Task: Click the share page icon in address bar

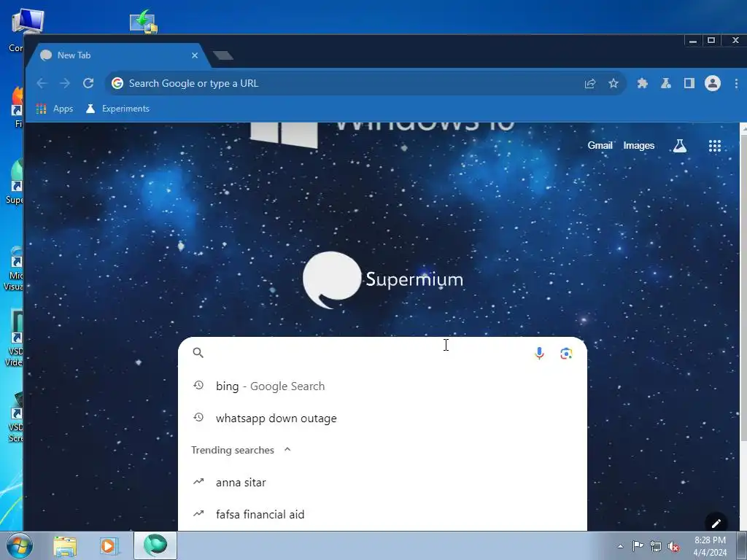Action: click(589, 83)
